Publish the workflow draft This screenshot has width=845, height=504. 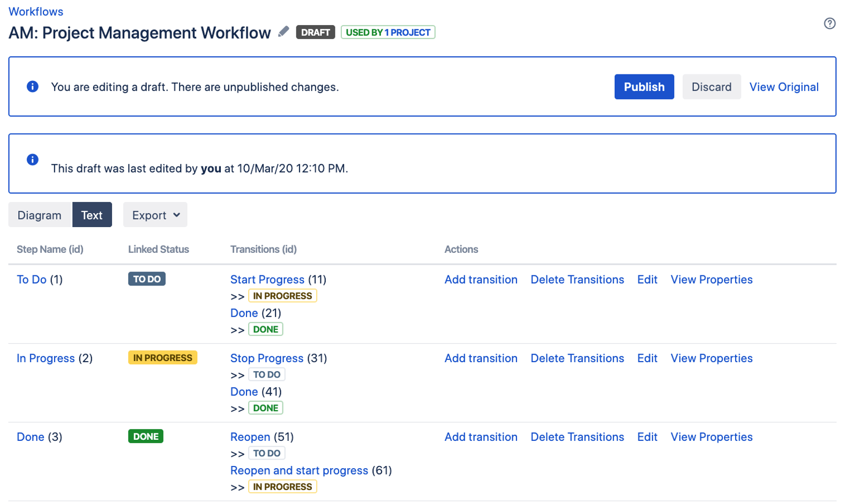[644, 87]
